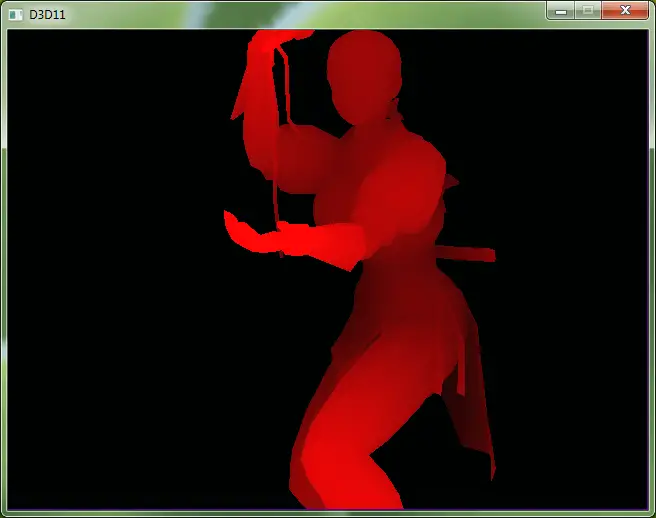
Task: Click the D3D11 window's maximize button
Action: [588, 10]
